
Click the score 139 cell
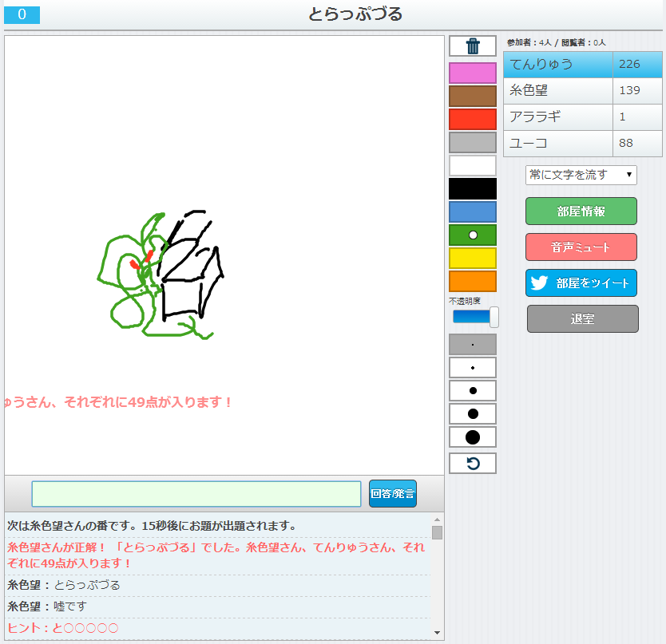pyautogui.click(x=637, y=90)
